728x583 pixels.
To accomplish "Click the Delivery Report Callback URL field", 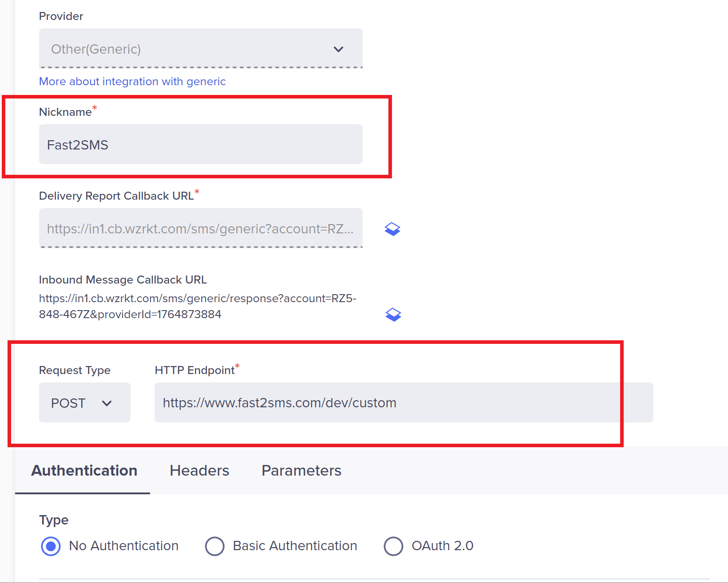I will pos(200,228).
